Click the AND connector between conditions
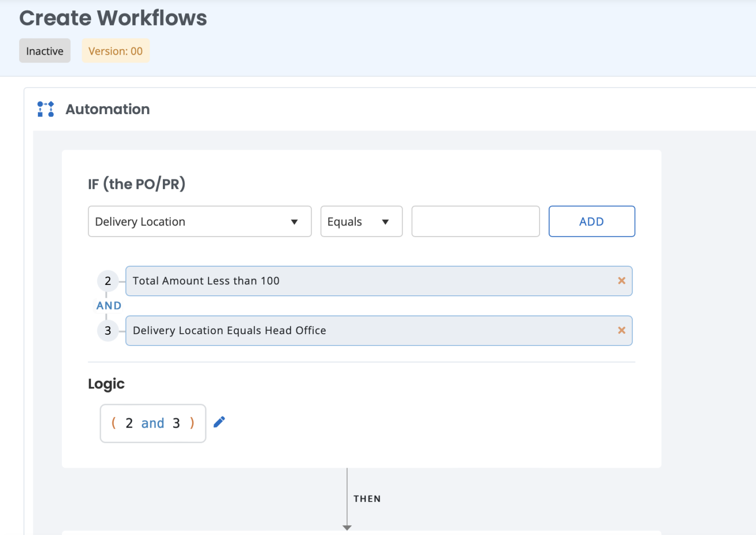Image resolution: width=756 pixels, height=535 pixels. pyautogui.click(x=108, y=305)
